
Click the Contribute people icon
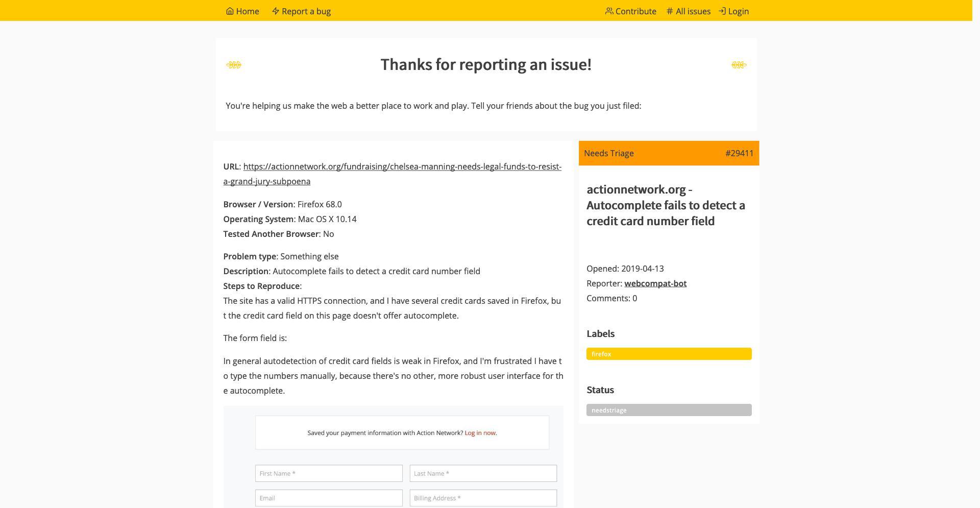tap(609, 11)
